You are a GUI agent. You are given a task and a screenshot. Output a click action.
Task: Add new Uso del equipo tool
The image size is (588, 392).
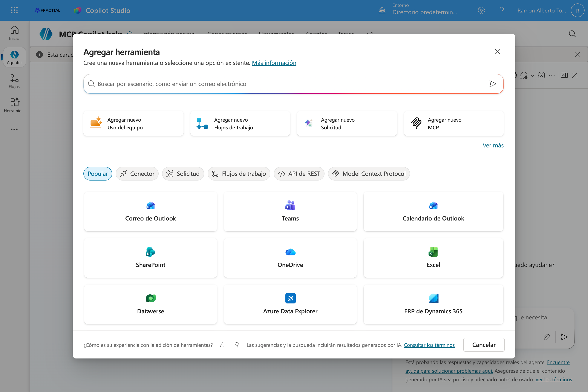pyautogui.click(x=133, y=124)
